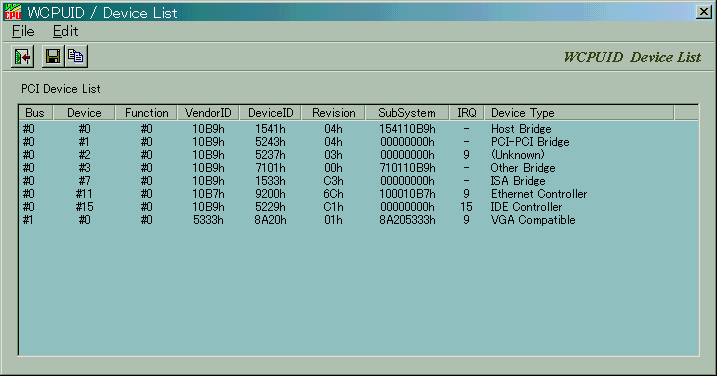Open the Edit menu

click(65, 31)
